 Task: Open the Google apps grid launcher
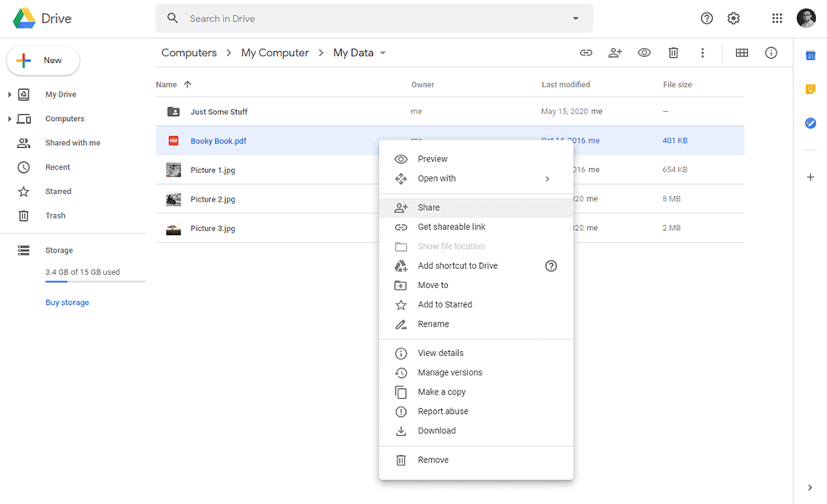click(777, 18)
